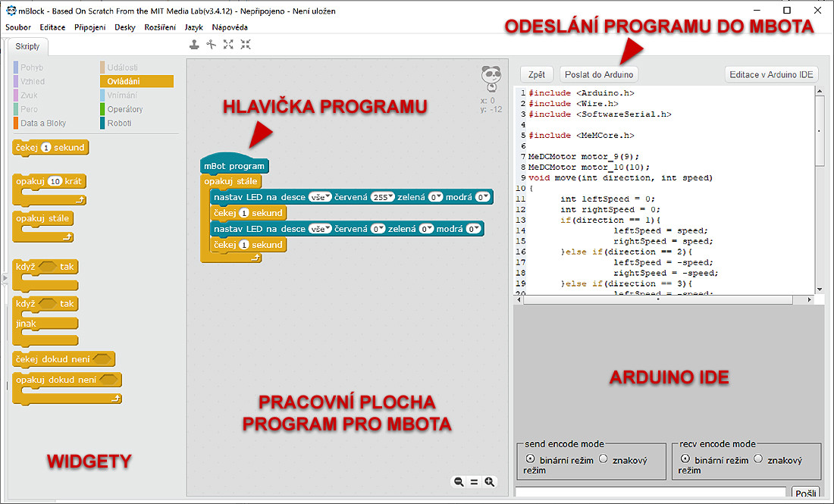
Task: Select recv encode 'binární režim' radio
Action: 685,459
